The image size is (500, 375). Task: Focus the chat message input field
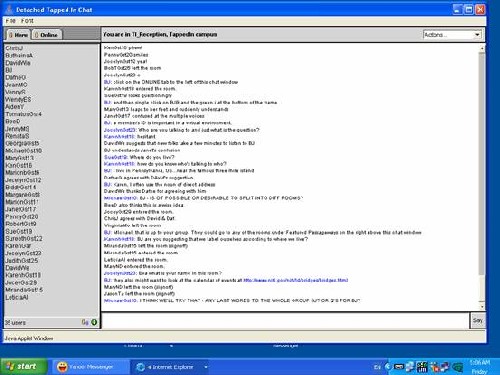pyautogui.click(x=285, y=321)
